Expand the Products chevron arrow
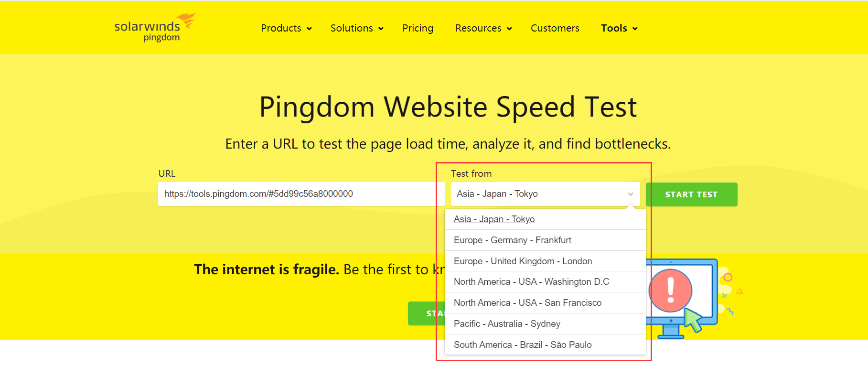The height and width of the screenshot is (366, 868). pos(309,29)
